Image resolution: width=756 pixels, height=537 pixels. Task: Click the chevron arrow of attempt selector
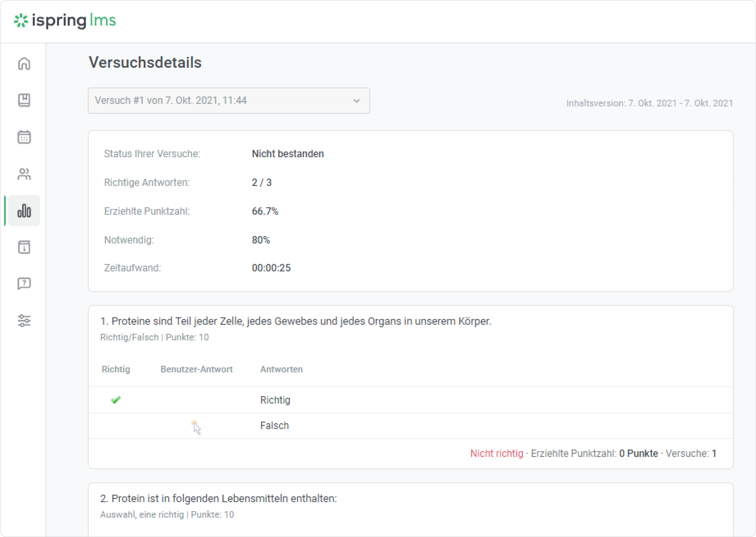tap(356, 101)
